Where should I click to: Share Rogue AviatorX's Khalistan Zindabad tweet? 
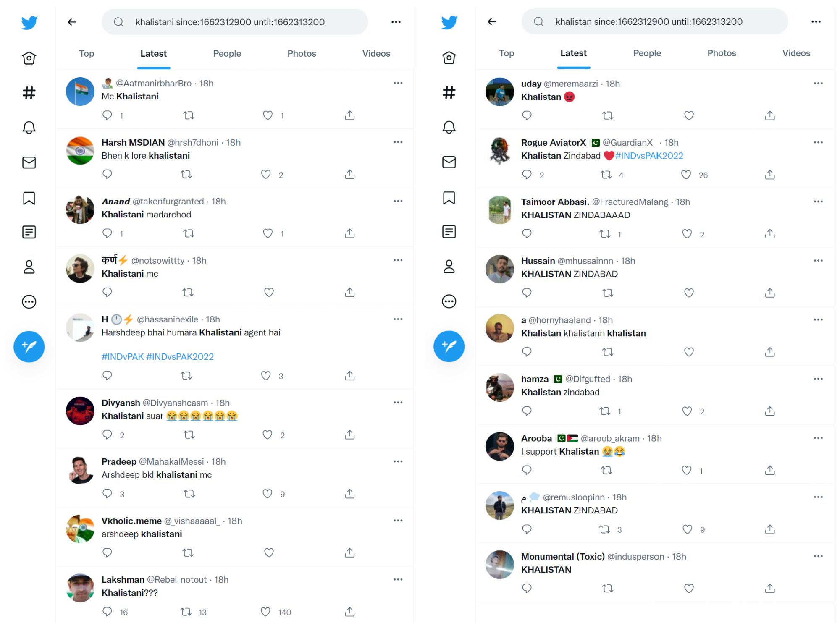tap(769, 175)
